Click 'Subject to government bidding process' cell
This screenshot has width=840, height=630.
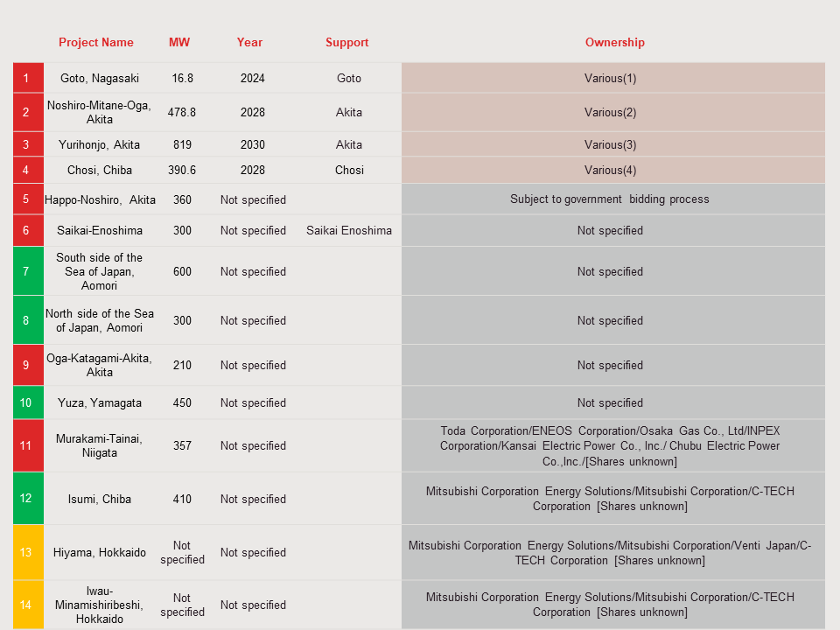tap(610, 199)
